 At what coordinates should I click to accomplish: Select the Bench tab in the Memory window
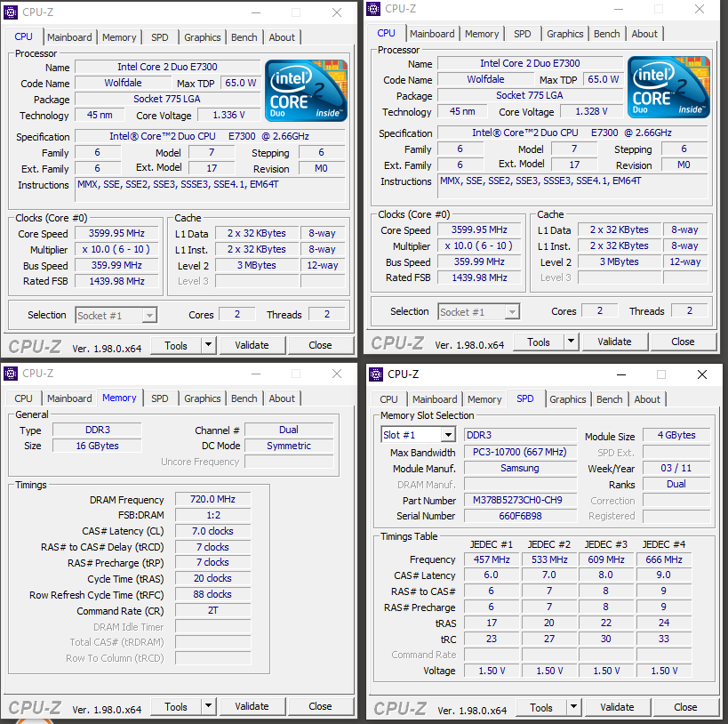pyautogui.click(x=244, y=398)
